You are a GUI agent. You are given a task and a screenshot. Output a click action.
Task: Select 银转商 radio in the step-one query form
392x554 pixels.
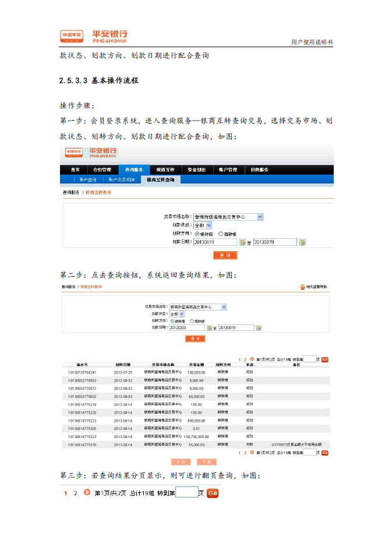pyautogui.click(x=197, y=234)
